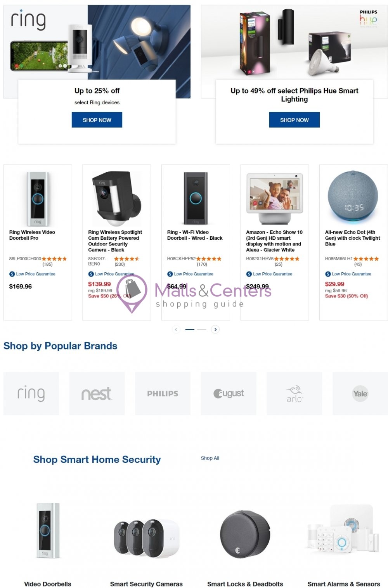Click Low Price Guarantee icon under Doorbell Pro
The width and height of the screenshot is (388, 588).
[12, 274]
